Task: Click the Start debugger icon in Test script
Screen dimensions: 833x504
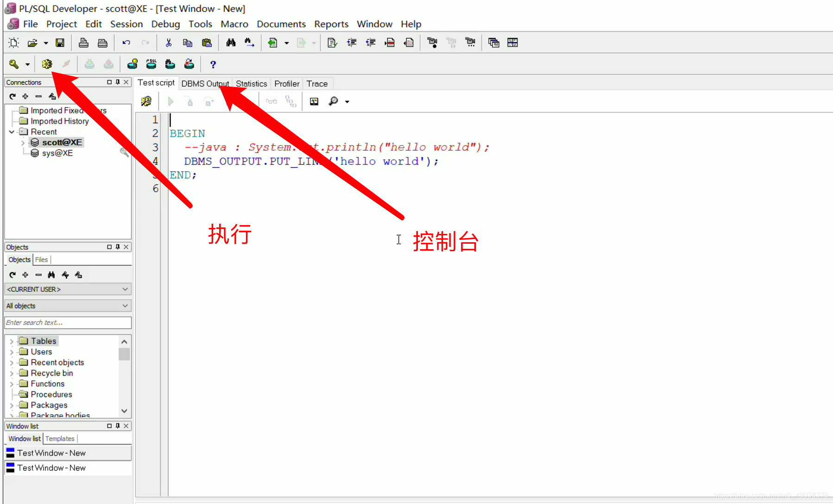Action: pos(146,101)
